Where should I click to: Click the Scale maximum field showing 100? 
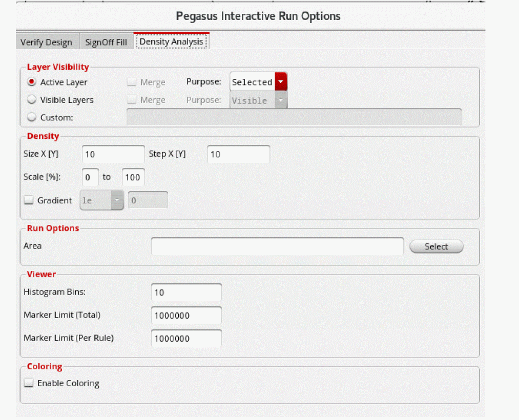(x=133, y=177)
